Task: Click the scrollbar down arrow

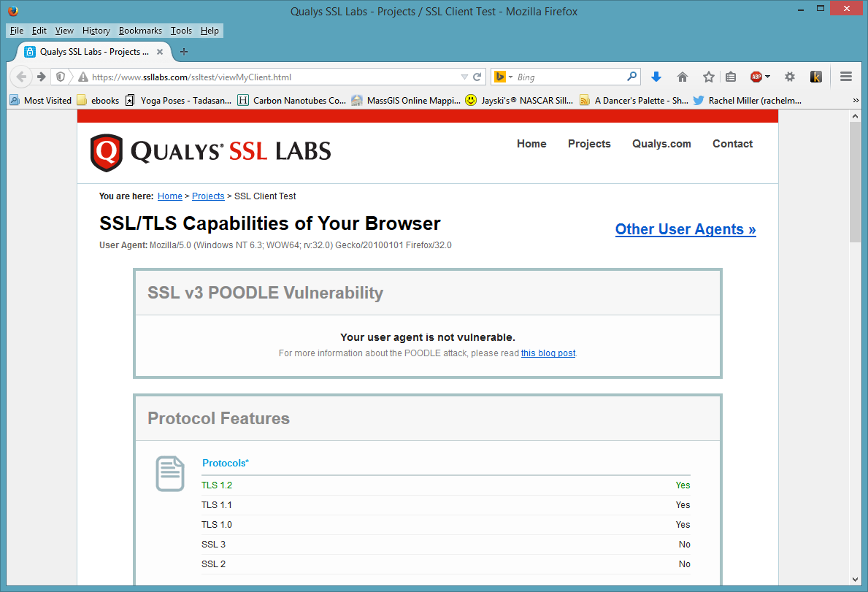Action: click(856, 580)
